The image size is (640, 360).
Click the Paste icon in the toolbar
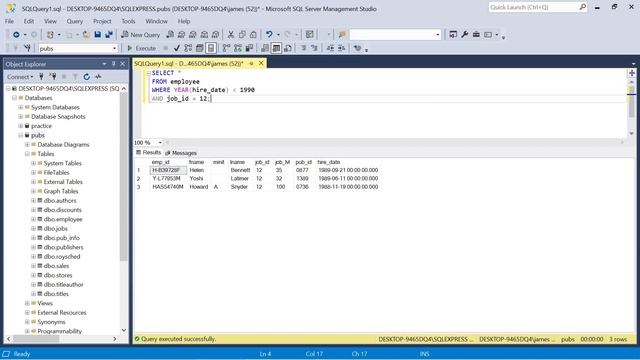253,35
